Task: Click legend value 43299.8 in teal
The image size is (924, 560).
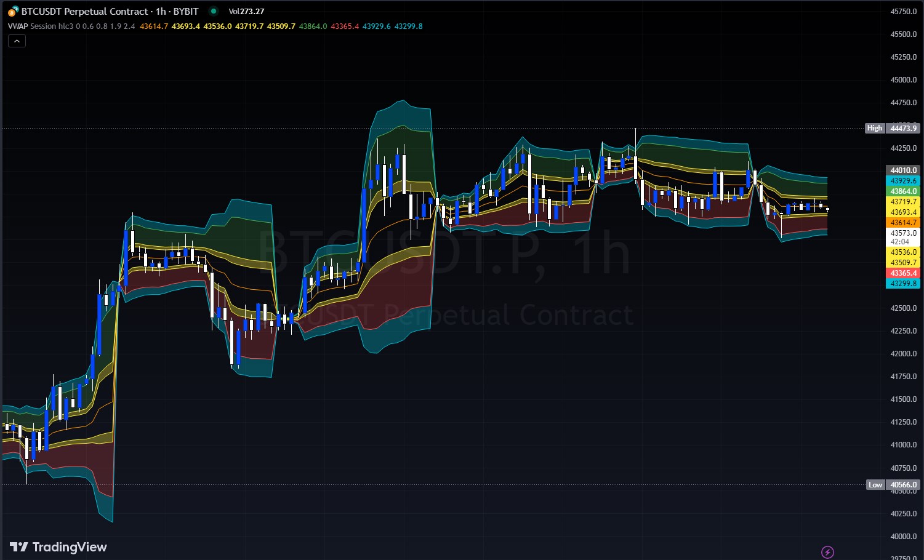Action: [x=409, y=26]
